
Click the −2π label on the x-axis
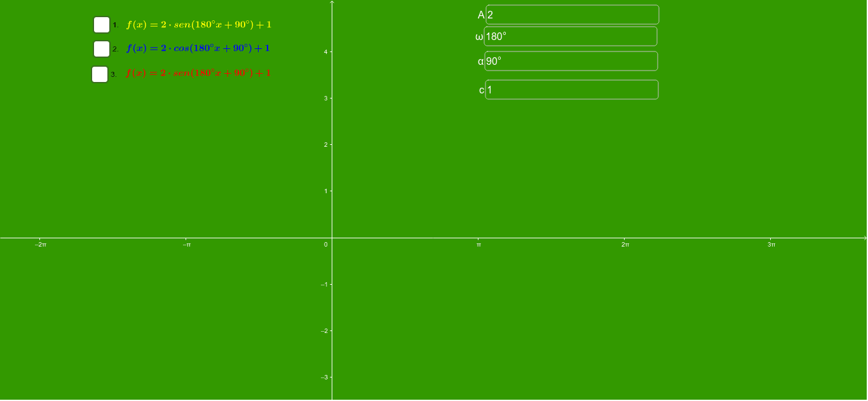click(x=41, y=245)
